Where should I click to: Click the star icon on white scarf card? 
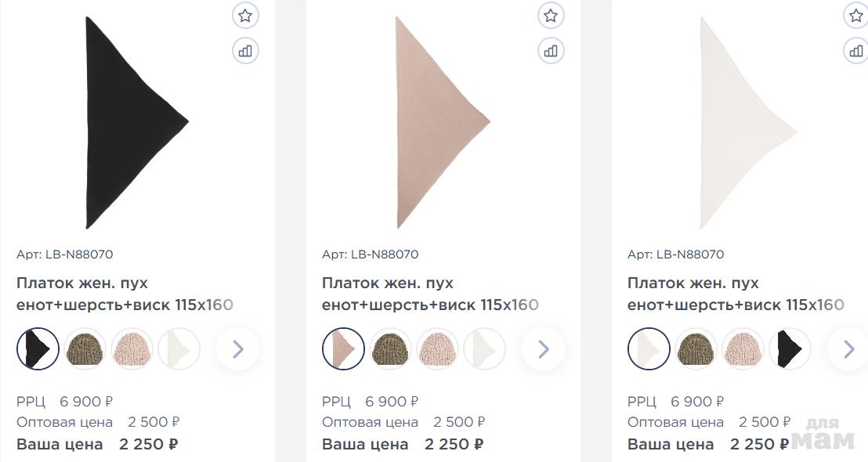click(855, 16)
